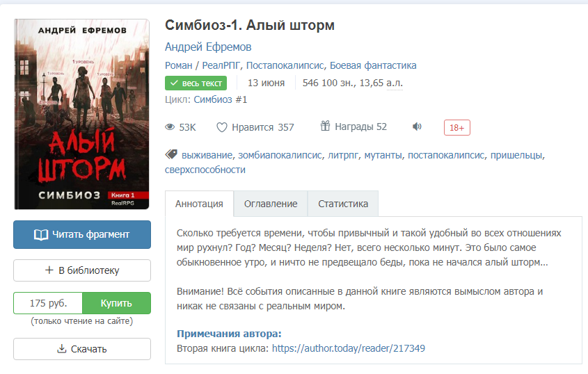Image resolution: width=588 pixels, height=374 pixels.
Task: Open the 'Статистика' tab
Action: [x=343, y=204]
